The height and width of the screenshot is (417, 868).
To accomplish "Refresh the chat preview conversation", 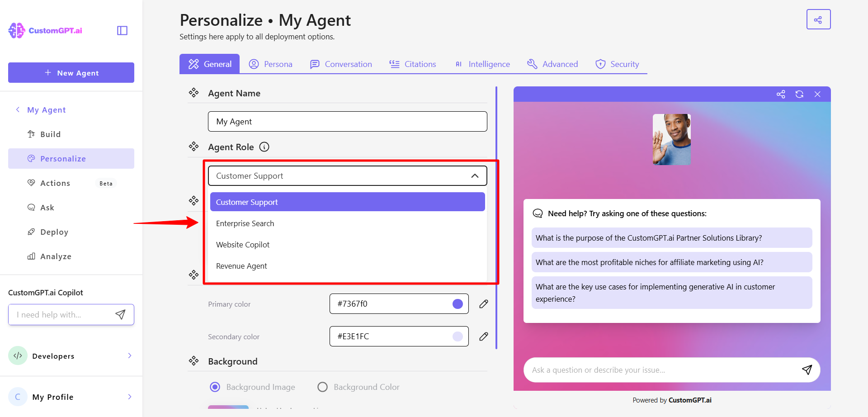I will [x=799, y=94].
